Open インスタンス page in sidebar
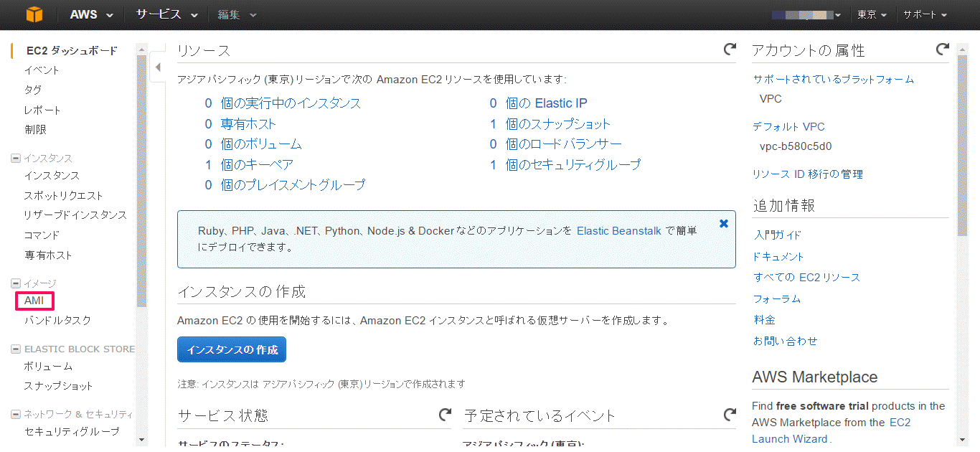This screenshot has width=980, height=452. click(x=52, y=176)
